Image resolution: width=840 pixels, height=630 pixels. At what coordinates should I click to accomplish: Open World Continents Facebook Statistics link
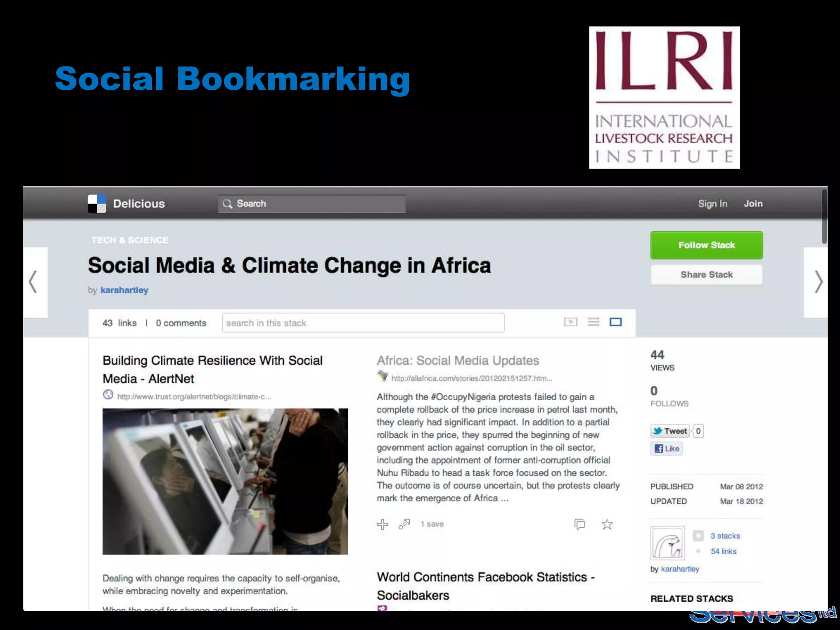[486, 586]
